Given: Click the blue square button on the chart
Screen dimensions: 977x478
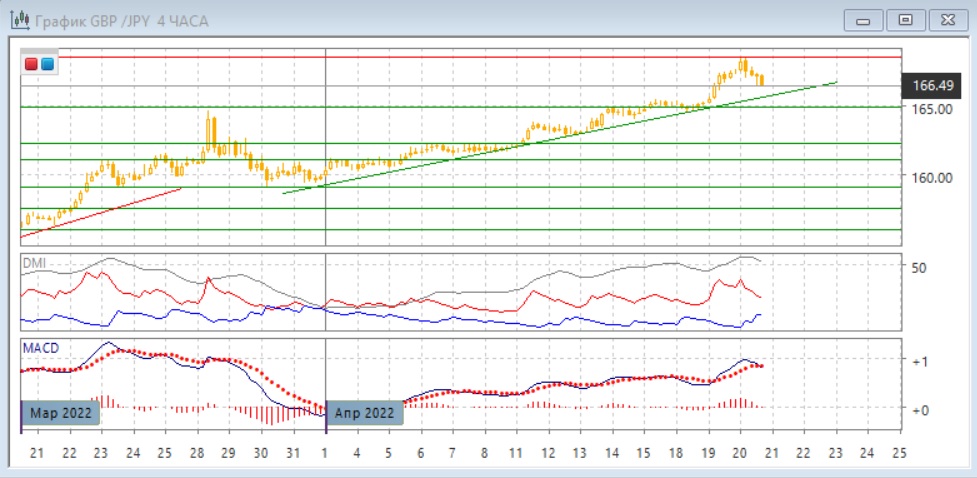Looking at the screenshot, I should [x=47, y=64].
